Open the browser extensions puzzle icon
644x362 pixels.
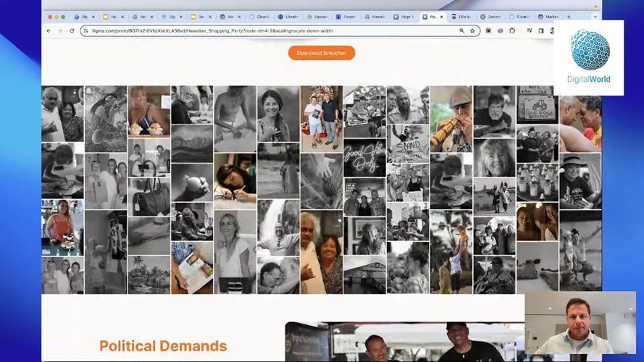[512, 31]
